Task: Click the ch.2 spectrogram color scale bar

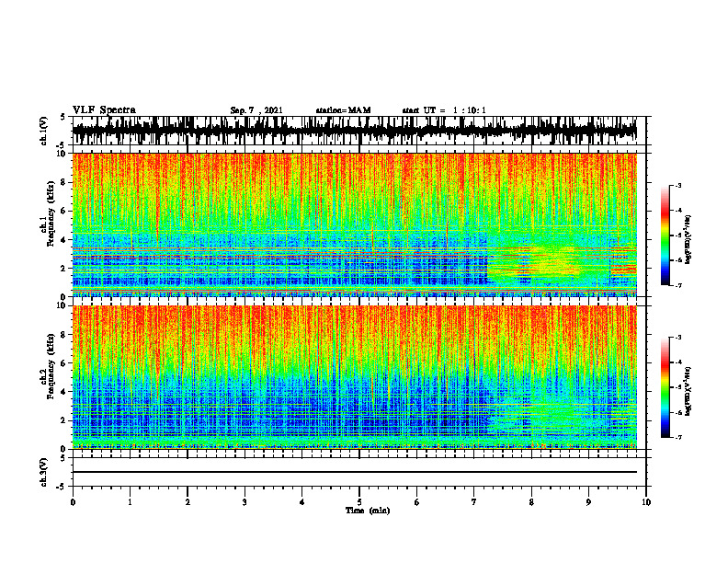Action: click(665, 387)
